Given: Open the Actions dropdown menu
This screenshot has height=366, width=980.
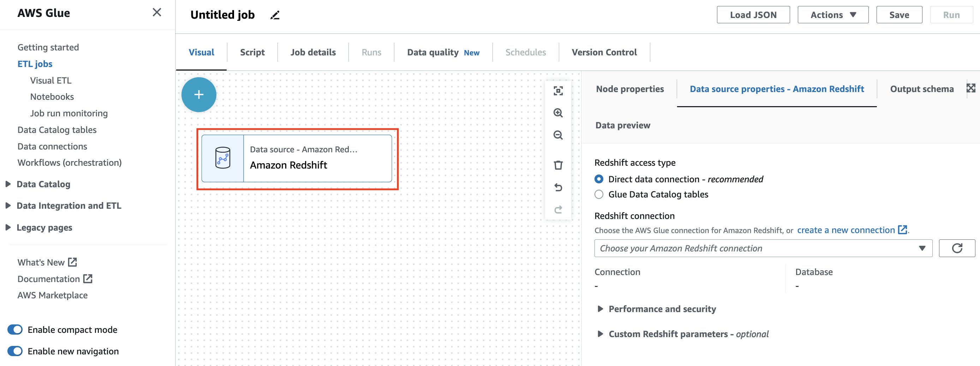Looking at the screenshot, I should click(833, 15).
